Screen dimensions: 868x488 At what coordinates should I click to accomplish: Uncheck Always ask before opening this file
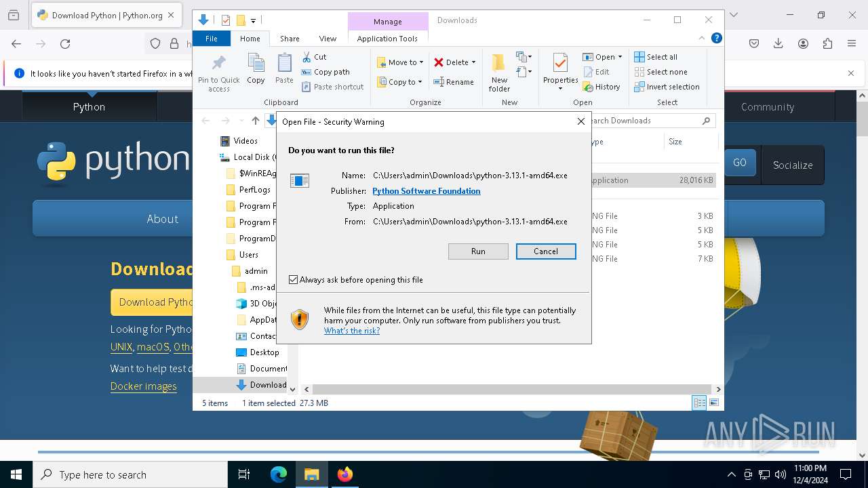[294, 280]
